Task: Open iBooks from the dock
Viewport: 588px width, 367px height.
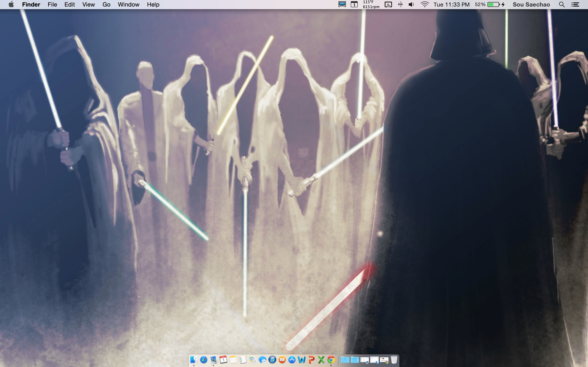Action: 282,359
